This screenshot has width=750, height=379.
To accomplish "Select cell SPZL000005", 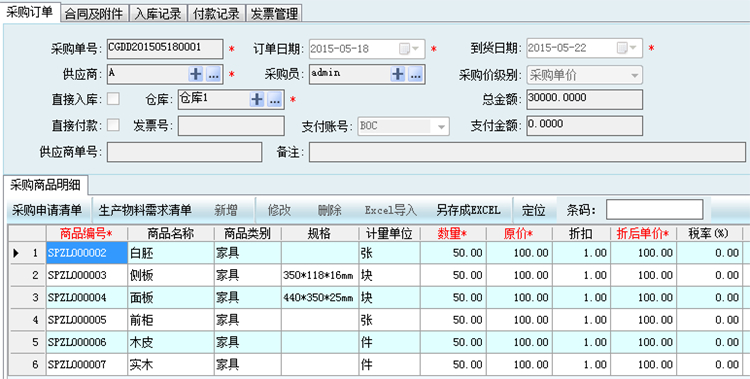I will (x=87, y=320).
